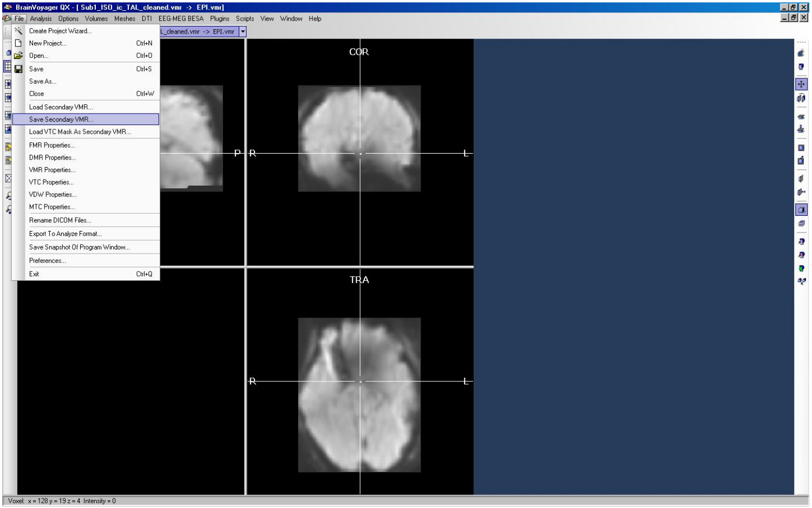Open VTC Properties...

[86, 182]
